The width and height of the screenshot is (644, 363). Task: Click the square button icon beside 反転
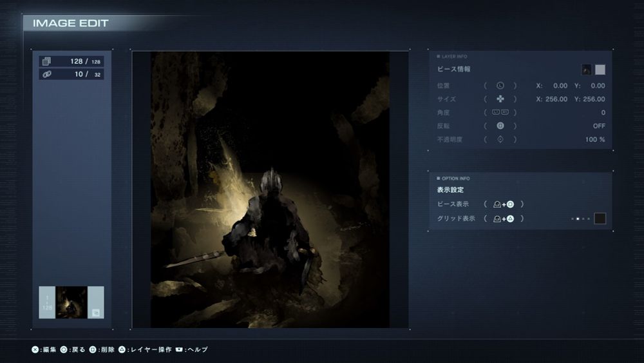point(500,126)
